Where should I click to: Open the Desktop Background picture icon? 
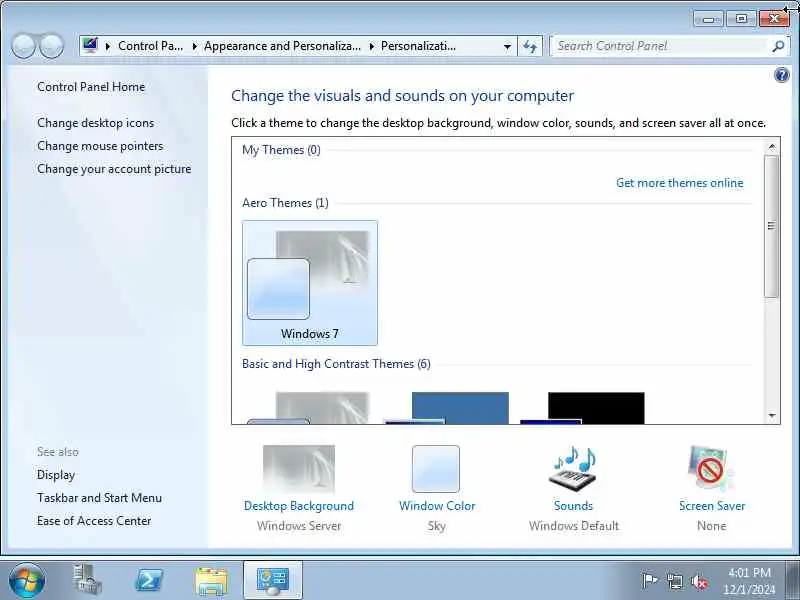[299, 468]
